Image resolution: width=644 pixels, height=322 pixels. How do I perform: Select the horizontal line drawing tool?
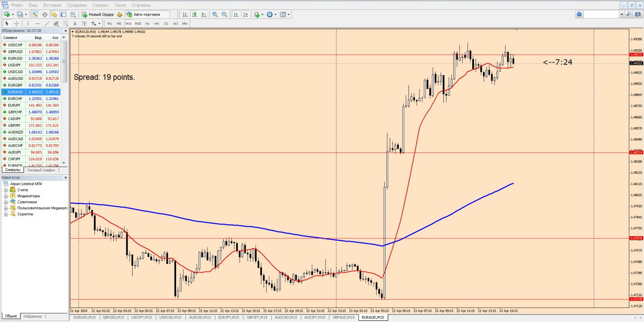point(37,24)
